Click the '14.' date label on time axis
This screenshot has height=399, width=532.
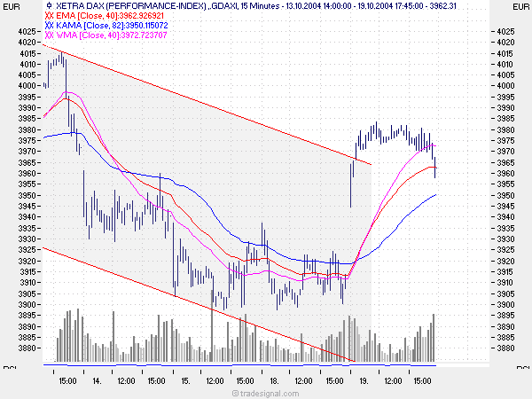(x=97, y=381)
